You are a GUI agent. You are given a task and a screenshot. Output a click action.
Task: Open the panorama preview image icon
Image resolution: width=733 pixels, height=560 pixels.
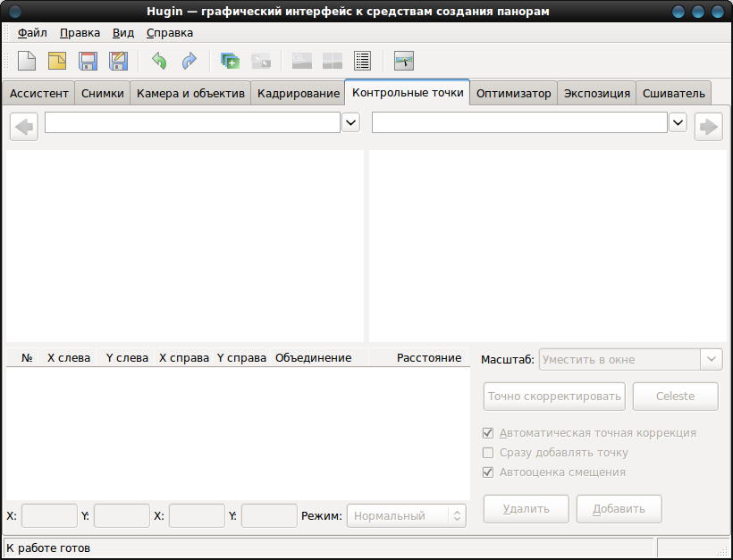pyautogui.click(x=403, y=61)
